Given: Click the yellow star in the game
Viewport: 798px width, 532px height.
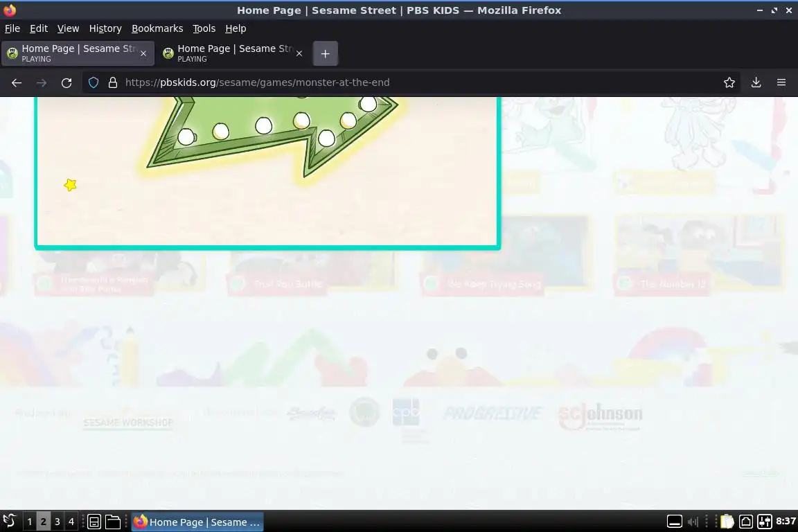Looking at the screenshot, I should (x=70, y=185).
